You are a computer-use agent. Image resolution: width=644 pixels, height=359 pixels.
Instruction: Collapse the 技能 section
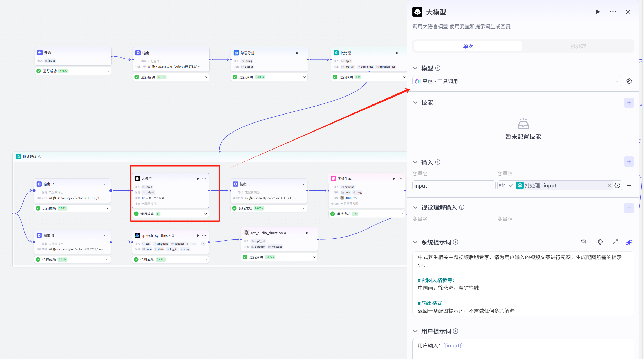[x=415, y=103]
